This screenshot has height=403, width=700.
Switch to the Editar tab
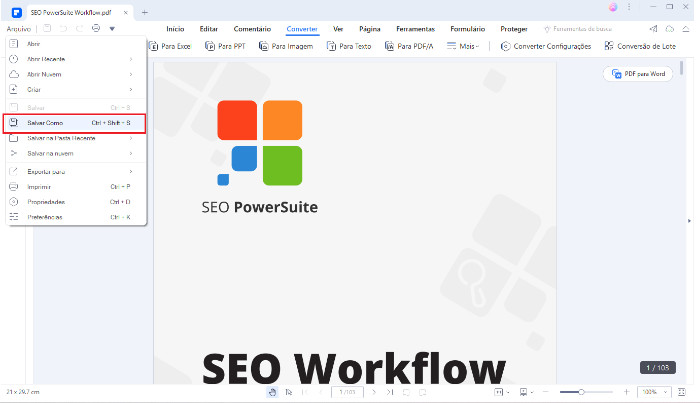coord(208,29)
